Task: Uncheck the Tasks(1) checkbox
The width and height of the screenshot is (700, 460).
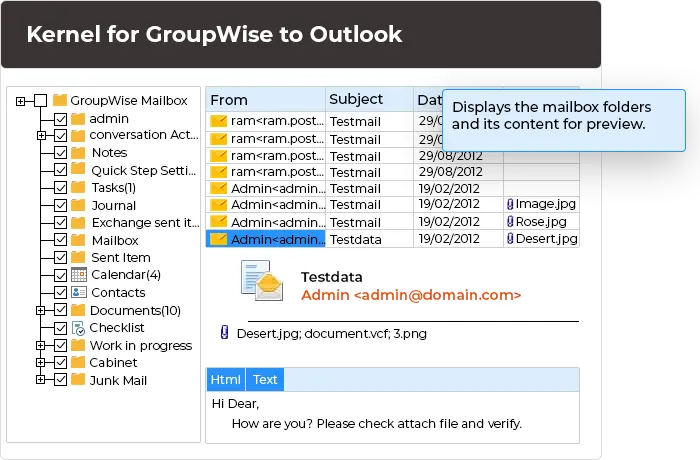Action: (61, 188)
